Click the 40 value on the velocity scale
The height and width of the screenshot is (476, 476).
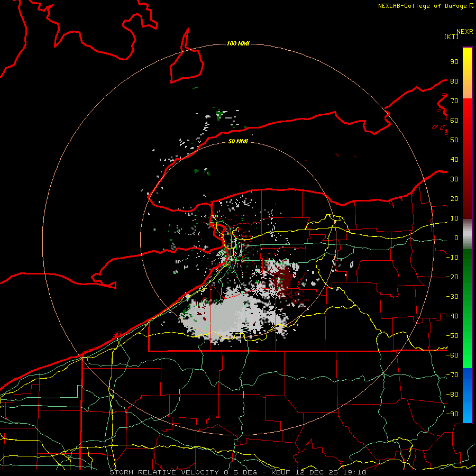(454, 159)
